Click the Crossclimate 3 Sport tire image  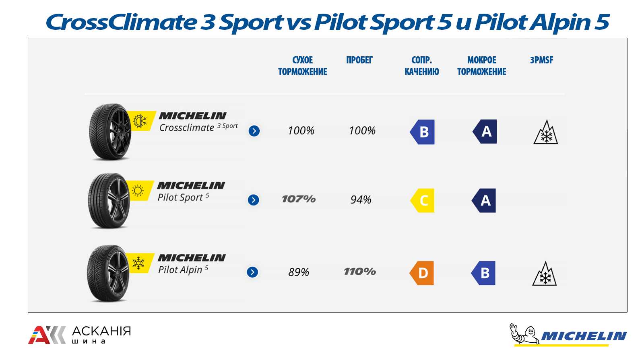click(110, 132)
